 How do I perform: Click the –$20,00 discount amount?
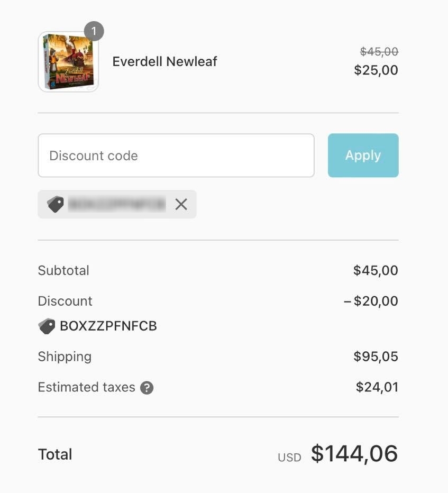click(x=371, y=301)
